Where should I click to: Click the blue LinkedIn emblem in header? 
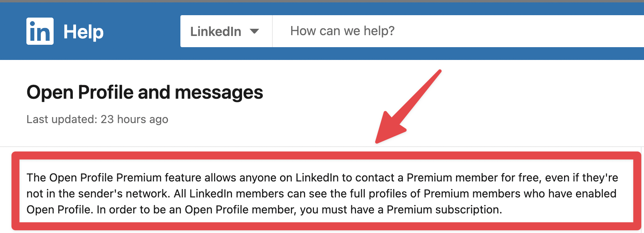click(40, 31)
